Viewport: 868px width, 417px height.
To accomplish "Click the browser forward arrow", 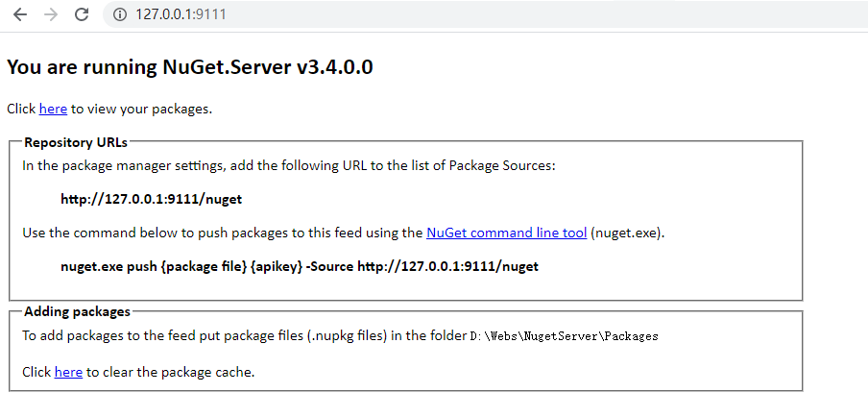I will coord(51,14).
